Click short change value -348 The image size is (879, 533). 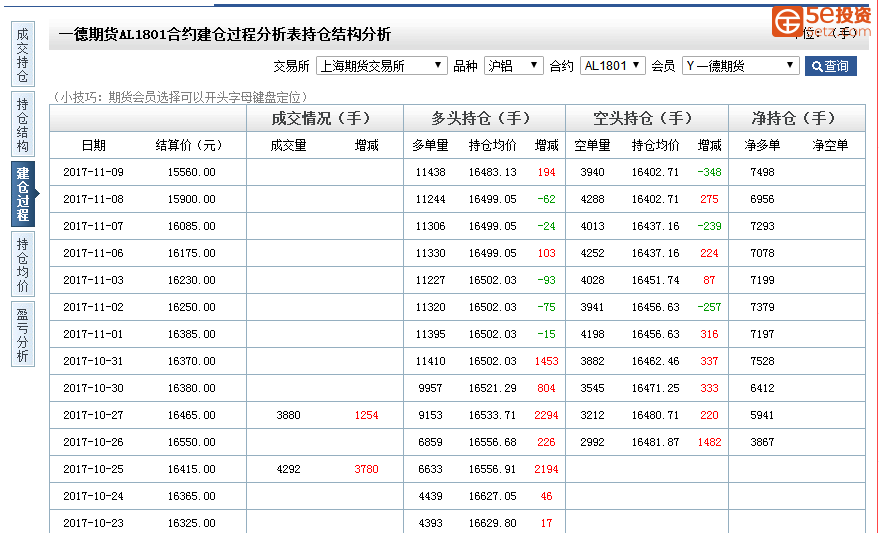[x=709, y=172]
